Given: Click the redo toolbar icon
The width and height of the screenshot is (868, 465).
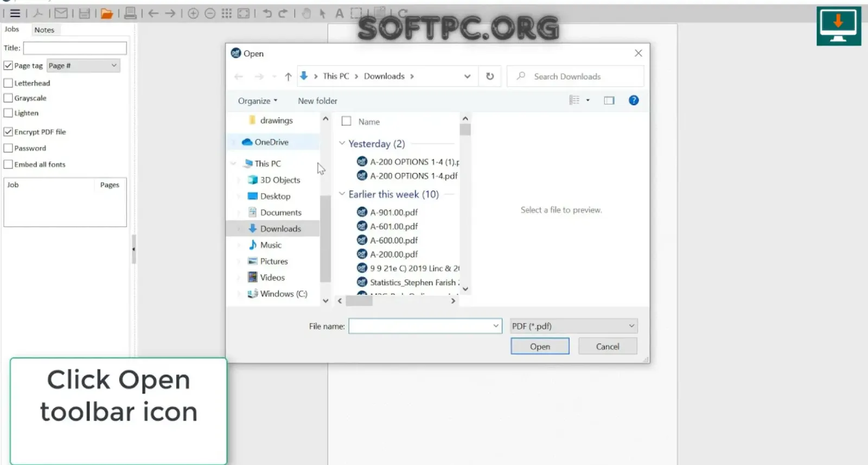Looking at the screenshot, I should pos(283,14).
